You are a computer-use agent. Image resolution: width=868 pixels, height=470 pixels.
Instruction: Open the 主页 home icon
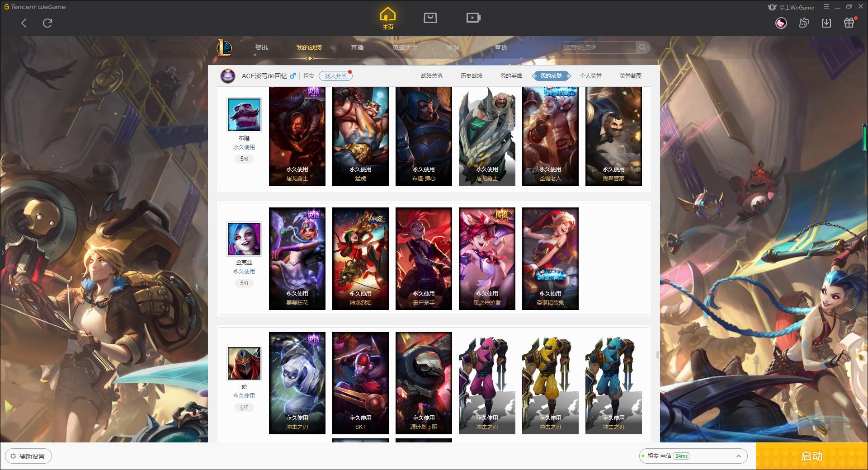pos(388,18)
